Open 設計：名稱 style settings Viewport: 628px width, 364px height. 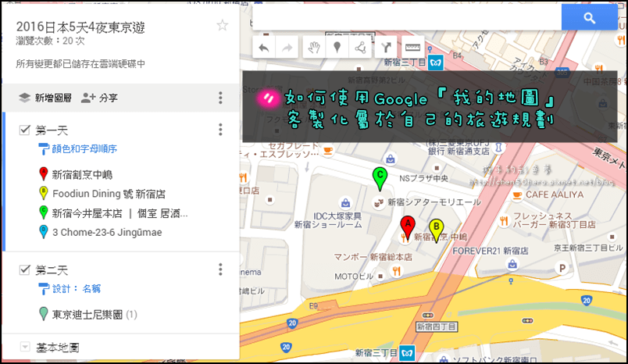[70, 289]
